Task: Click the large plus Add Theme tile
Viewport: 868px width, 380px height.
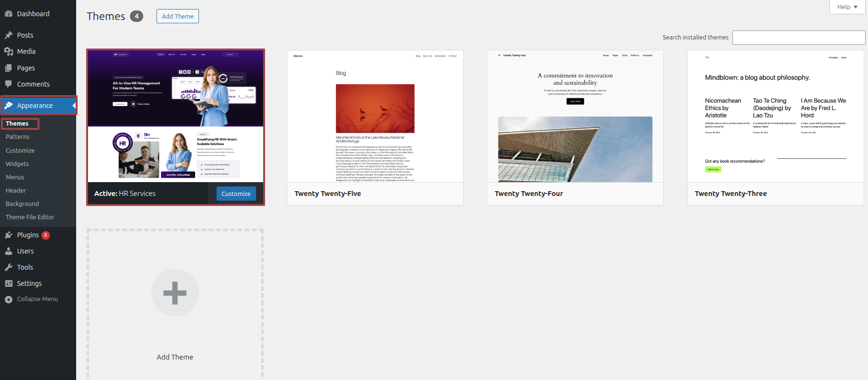Action: point(175,293)
